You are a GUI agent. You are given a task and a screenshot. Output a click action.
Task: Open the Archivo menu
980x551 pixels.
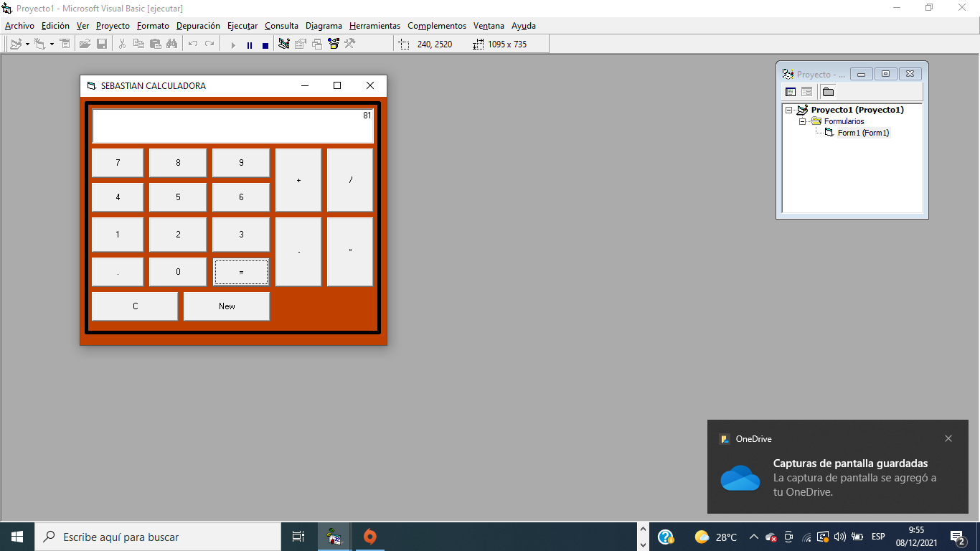coord(19,26)
